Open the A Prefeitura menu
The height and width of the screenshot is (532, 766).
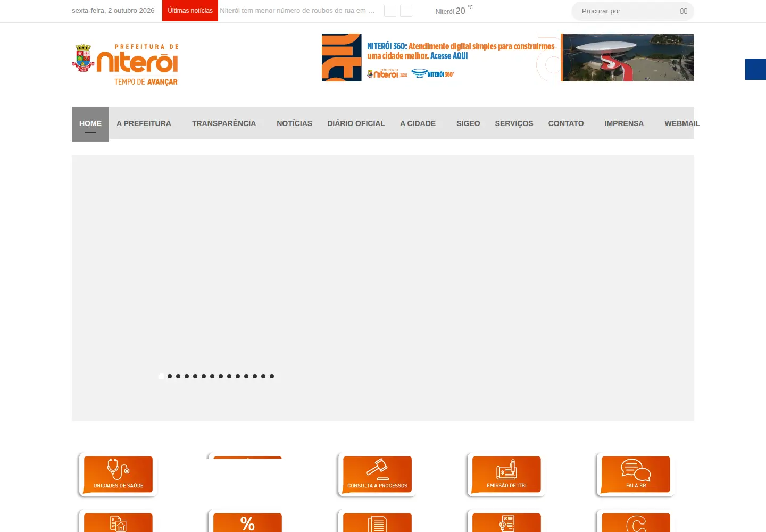(x=144, y=123)
